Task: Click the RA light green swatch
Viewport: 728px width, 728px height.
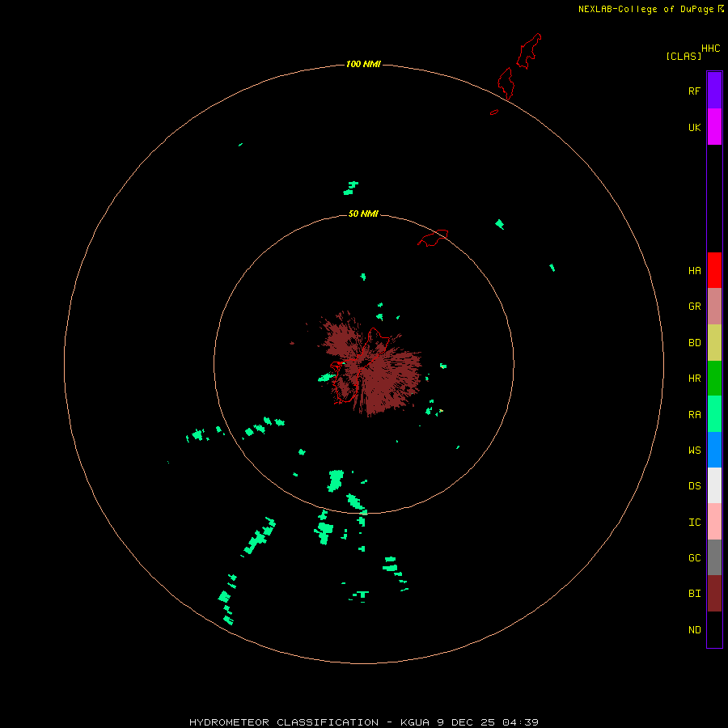Action: 714,414
